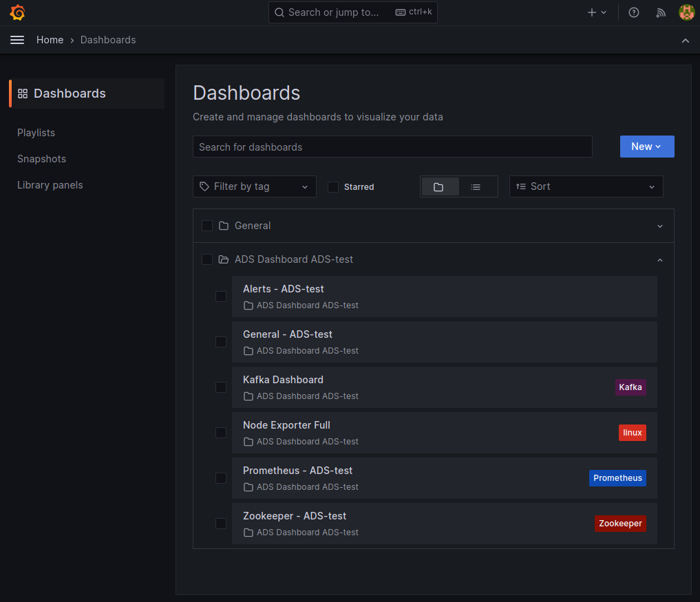Check the Prometheus - ADS-test checkbox
Viewport: 700px width, 602px height.
(x=221, y=478)
